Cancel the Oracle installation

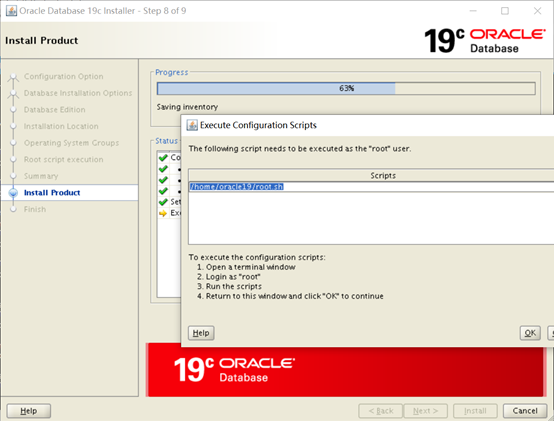(525, 411)
